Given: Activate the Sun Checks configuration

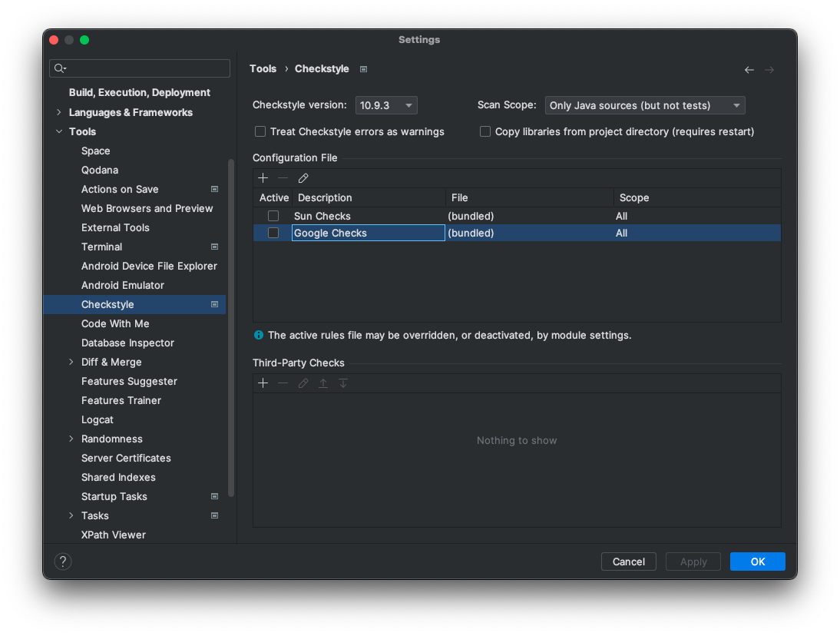Looking at the screenshot, I should (x=273, y=216).
